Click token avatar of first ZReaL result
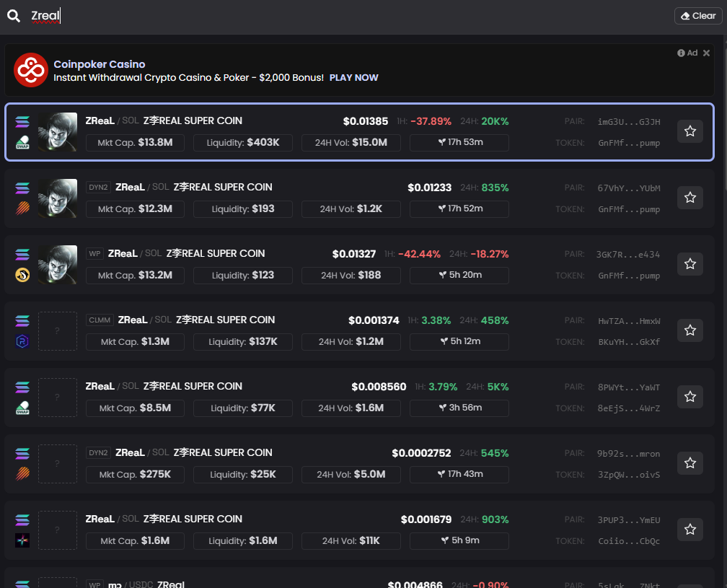This screenshot has width=727, height=588. 58,131
